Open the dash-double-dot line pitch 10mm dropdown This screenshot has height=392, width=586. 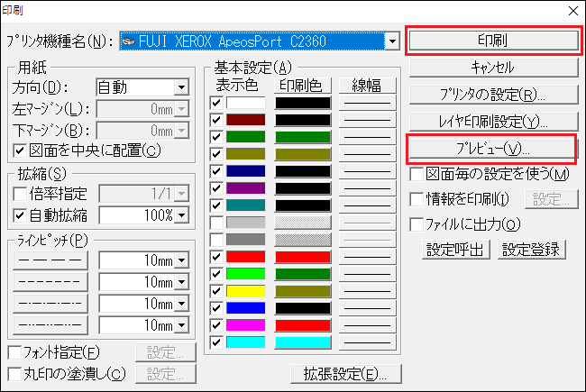(x=181, y=325)
